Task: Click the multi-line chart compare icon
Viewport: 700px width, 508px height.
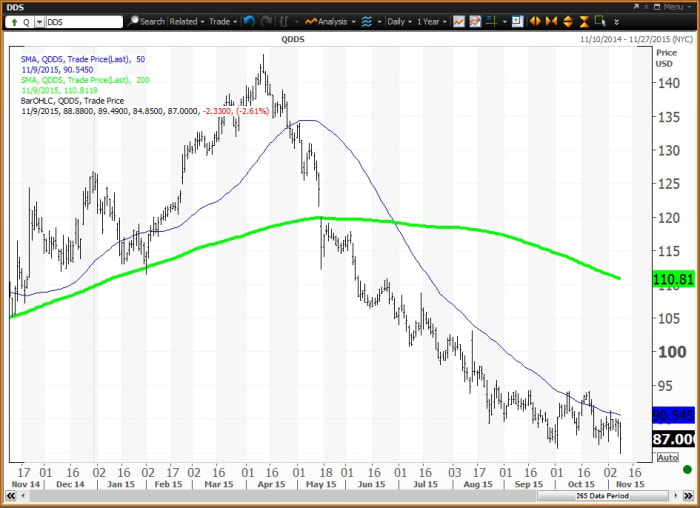Action: coord(475,21)
